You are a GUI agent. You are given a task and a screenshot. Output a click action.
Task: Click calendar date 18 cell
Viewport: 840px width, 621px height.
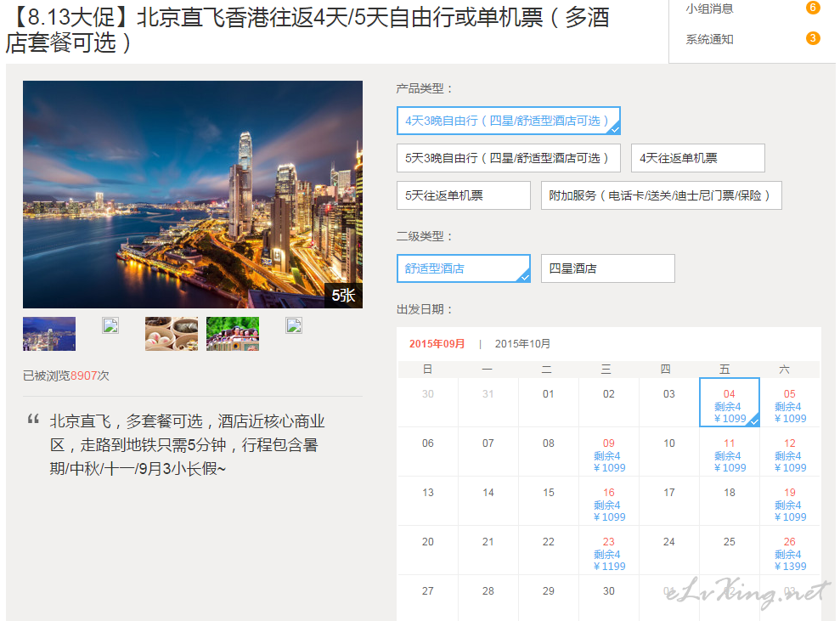tap(729, 501)
